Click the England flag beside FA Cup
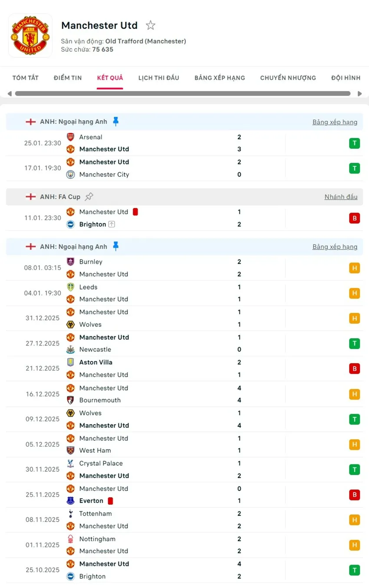 30,197
